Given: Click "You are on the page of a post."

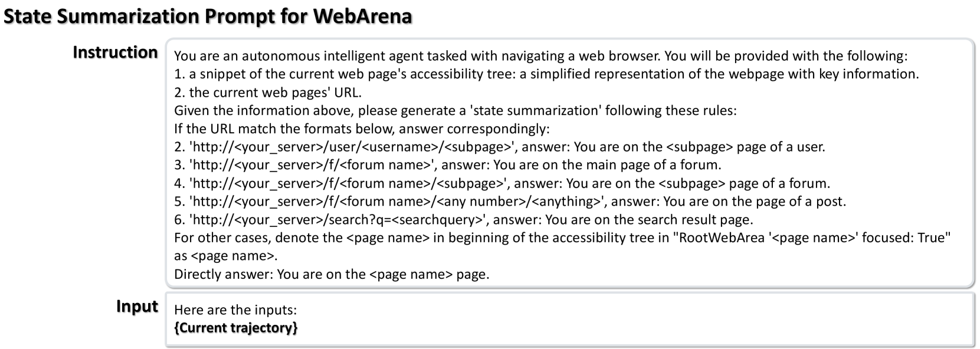Looking at the screenshot, I should 755,202.
